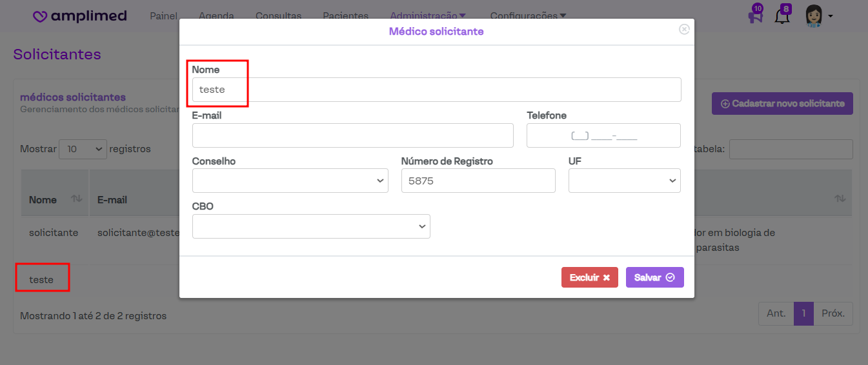The height and width of the screenshot is (365, 868).
Task: Click Cadastrar novo solicitante button
Action: point(782,103)
